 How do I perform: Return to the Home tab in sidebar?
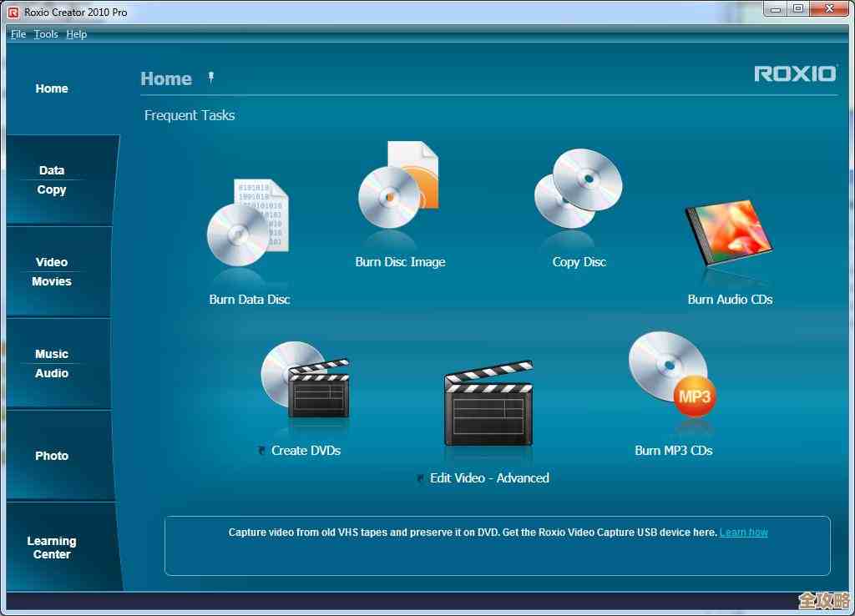click(x=52, y=88)
